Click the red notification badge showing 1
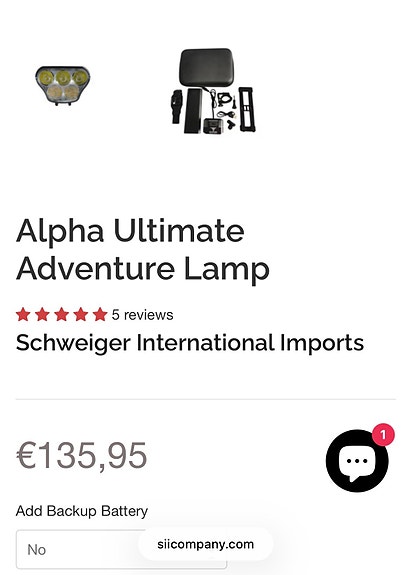Viewport: 412px width, 575px height. pyautogui.click(x=383, y=435)
